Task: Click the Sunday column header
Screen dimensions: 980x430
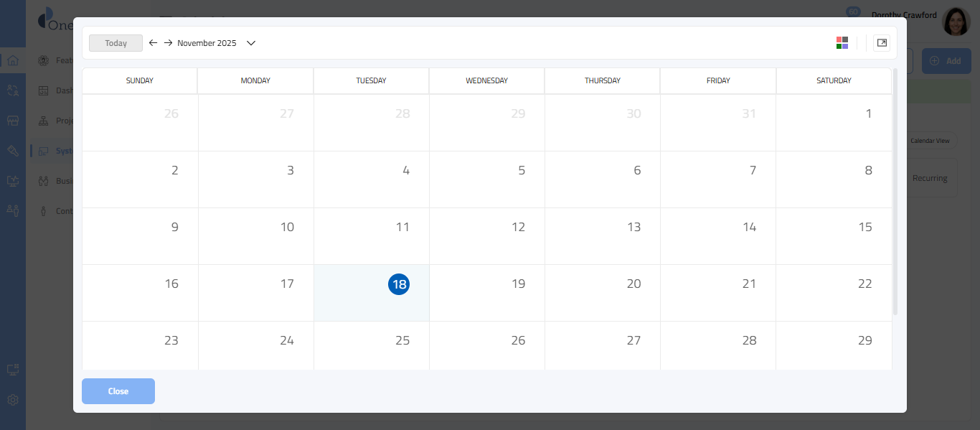Action: 139,81
